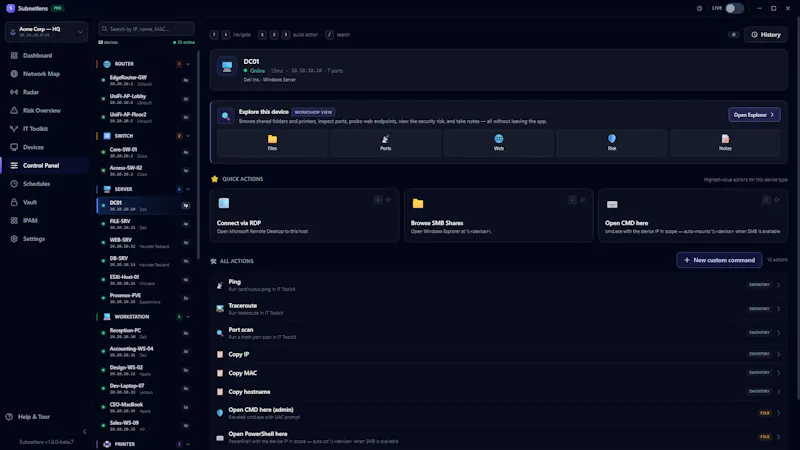Favorite the Connect via RDP star
800x450 pixels.
point(388,199)
